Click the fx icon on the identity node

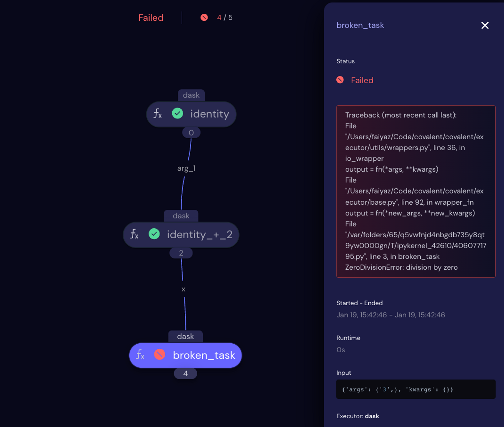[x=157, y=114]
